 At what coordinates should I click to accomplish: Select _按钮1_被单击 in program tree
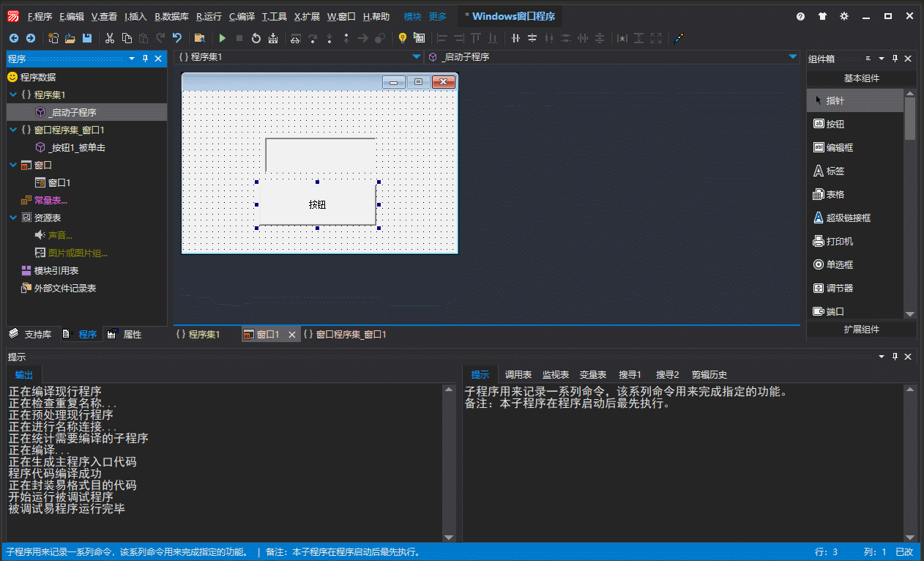(x=77, y=147)
